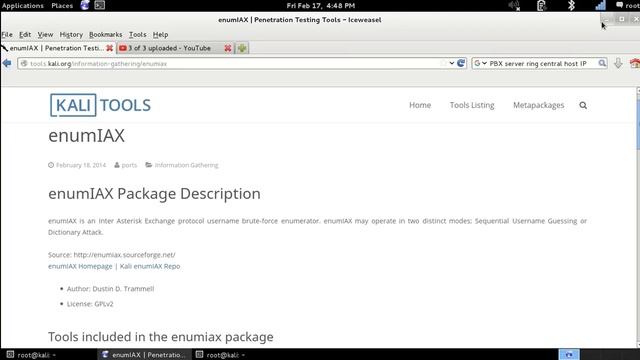This screenshot has height=360, width=640.
Task: Select the enumIAX Penetration Testing tab
Action: pos(57,48)
